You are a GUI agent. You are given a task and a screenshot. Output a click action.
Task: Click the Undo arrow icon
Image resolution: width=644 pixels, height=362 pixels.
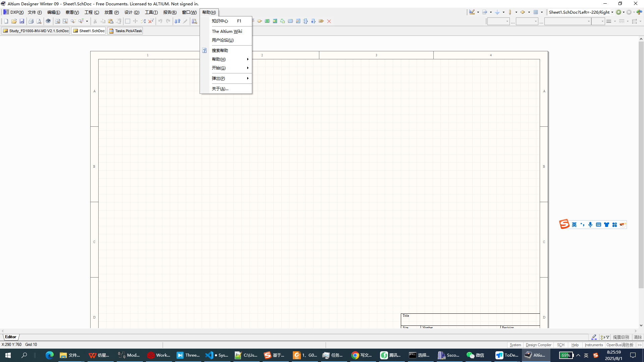160,21
